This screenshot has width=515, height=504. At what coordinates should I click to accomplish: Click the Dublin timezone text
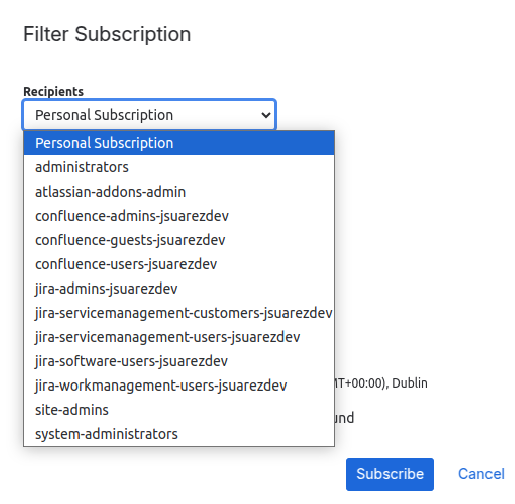tap(410, 383)
